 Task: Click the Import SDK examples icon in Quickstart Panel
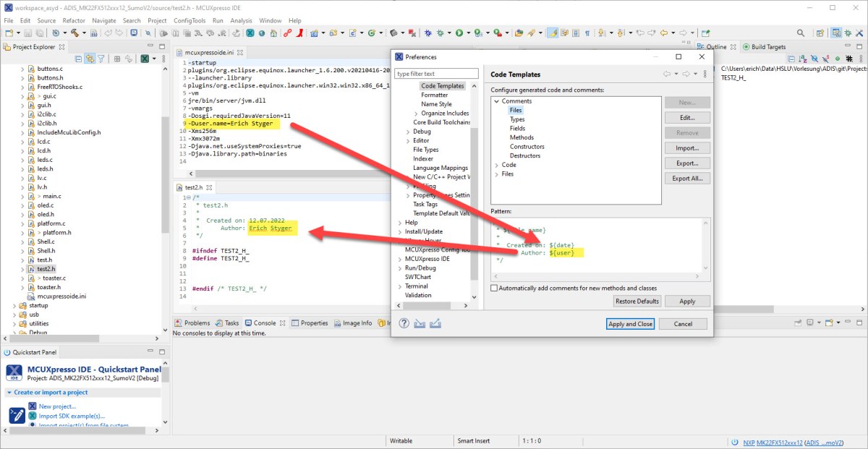pyautogui.click(x=32, y=416)
